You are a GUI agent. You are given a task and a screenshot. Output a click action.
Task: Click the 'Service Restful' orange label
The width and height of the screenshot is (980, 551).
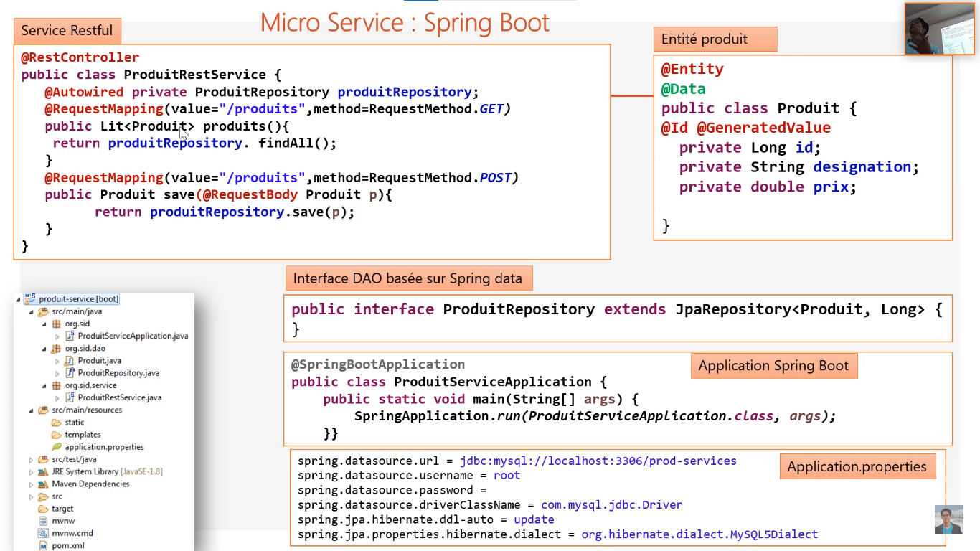(67, 30)
